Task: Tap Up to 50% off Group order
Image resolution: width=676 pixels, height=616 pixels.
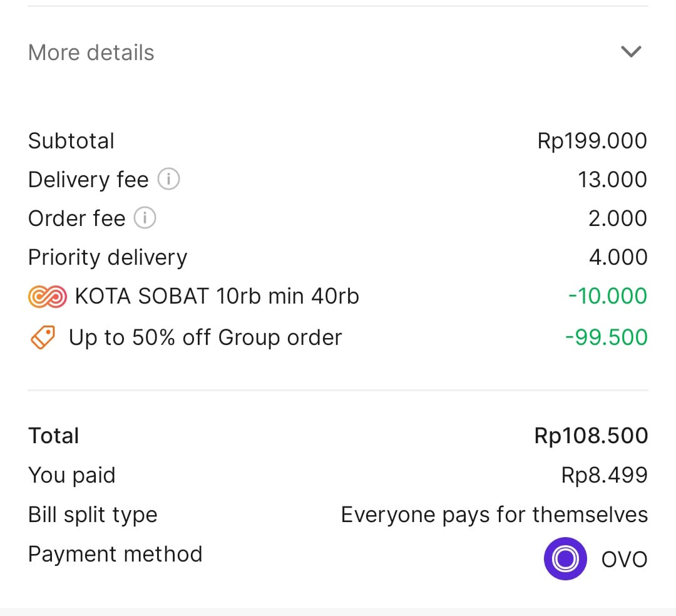Action: click(205, 337)
